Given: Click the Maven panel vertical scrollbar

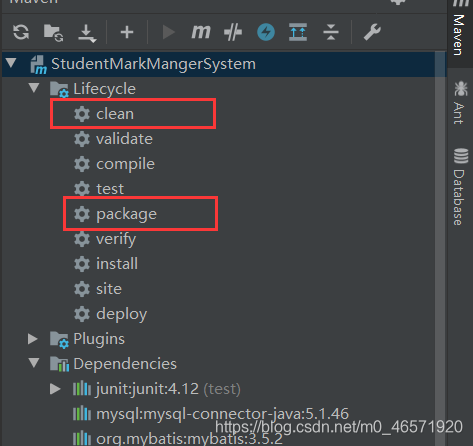Looking at the screenshot, I should point(440,248).
